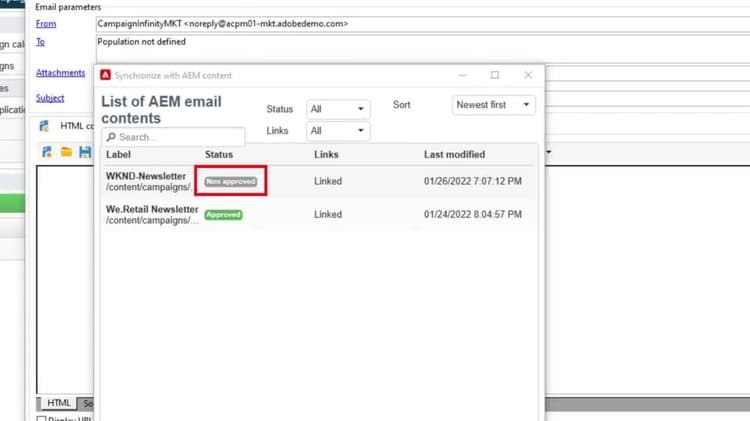Close the Synchronize with AEM content dialog

(528, 75)
